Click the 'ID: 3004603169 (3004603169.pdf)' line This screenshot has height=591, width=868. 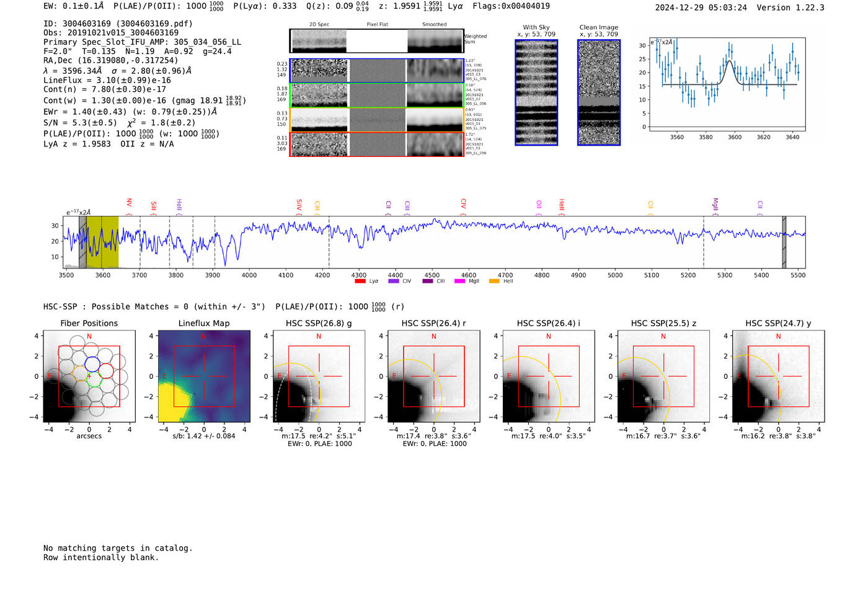(118, 24)
